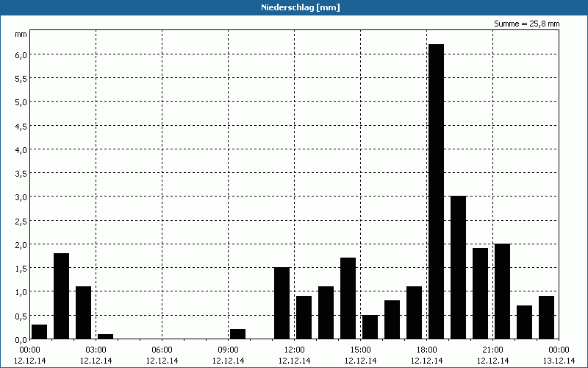Image resolution: width=588 pixels, height=368 pixels.
Task: Click the 'Niederschlag [mm]' chart title
Action: [x=301, y=7]
